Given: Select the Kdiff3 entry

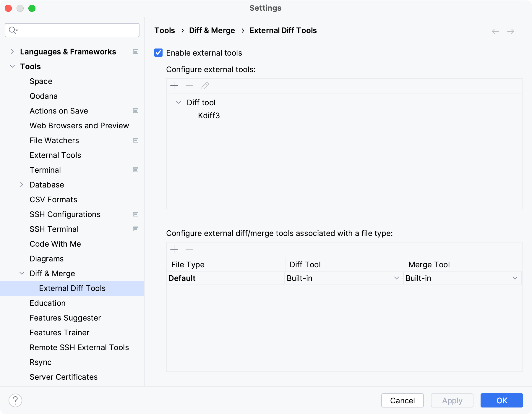Looking at the screenshot, I should point(209,116).
